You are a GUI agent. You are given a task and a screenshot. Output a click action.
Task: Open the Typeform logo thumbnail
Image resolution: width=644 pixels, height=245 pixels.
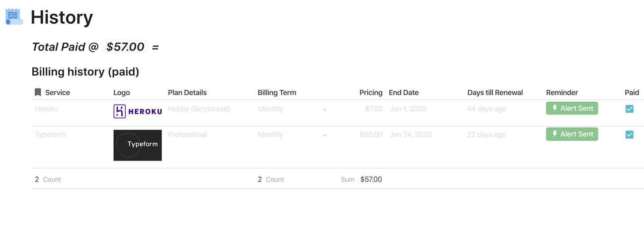138,145
